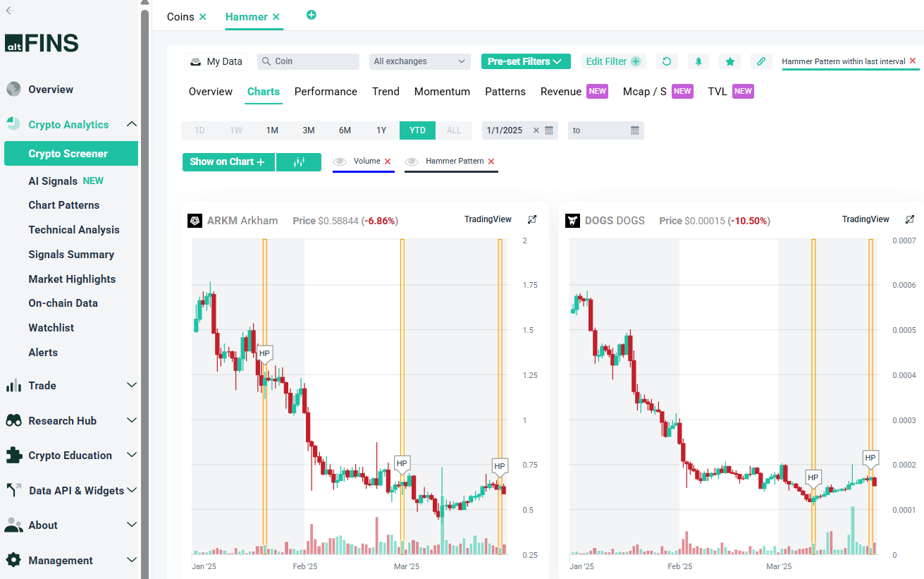Click the candlestick chart type button
This screenshot has width=924, height=579.
click(x=299, y=162)
